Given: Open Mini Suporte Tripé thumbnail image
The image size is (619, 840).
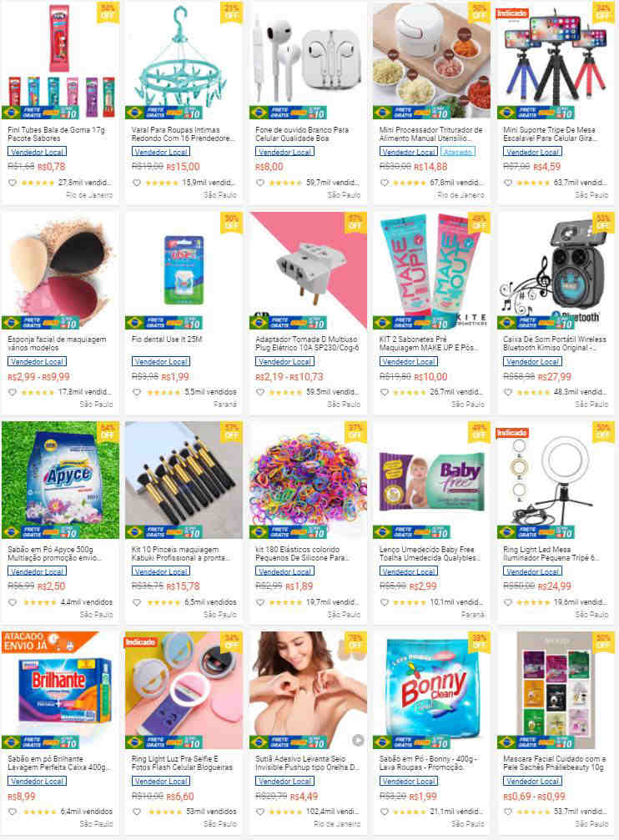Looking at the screenshot, I should coord(556,60).
